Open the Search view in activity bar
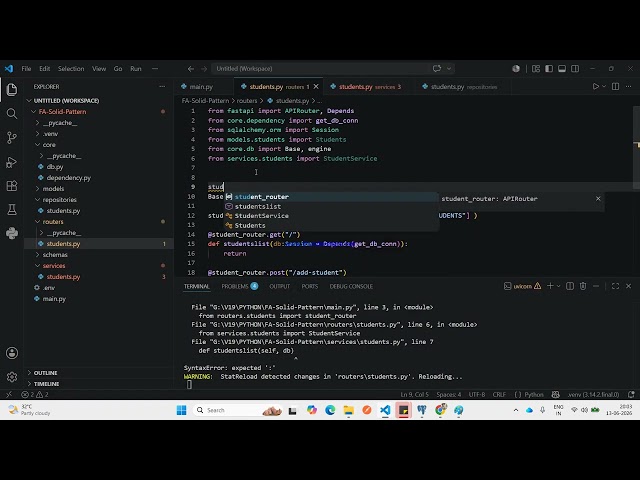 coord(12,113)
